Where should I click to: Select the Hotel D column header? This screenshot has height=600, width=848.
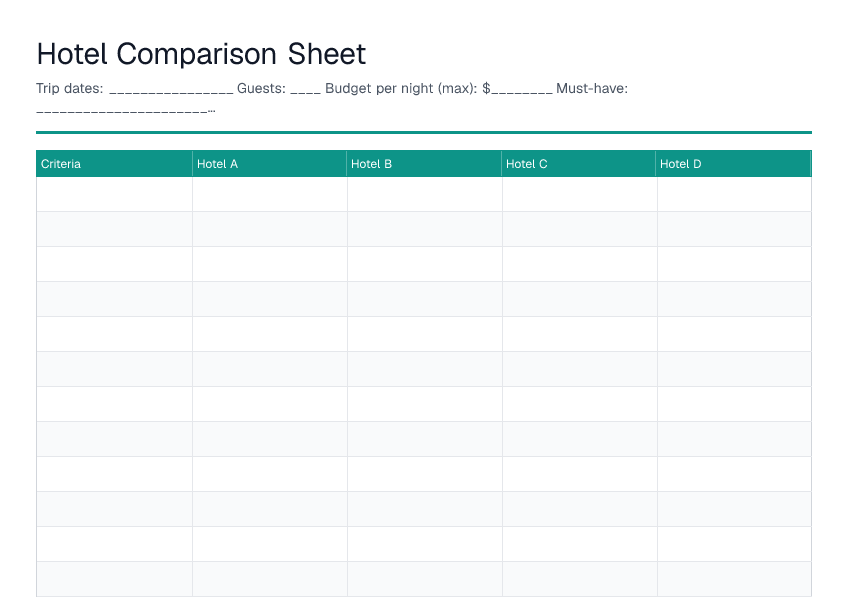coord(733,164)
